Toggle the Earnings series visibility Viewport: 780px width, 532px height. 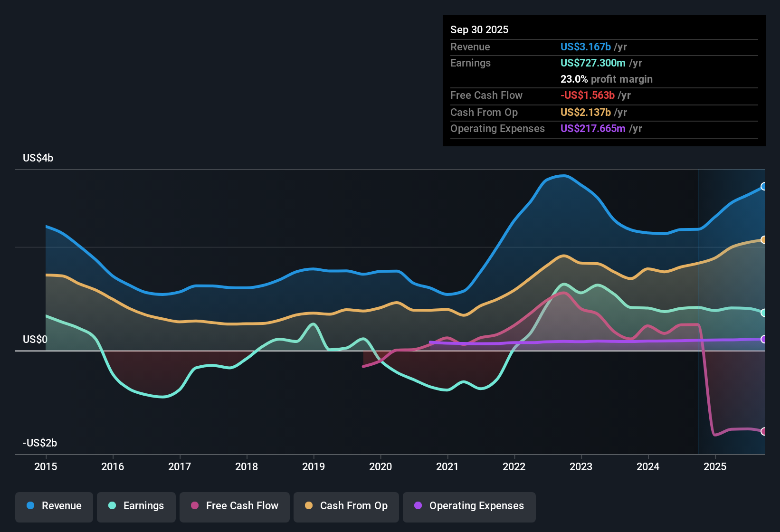(136, 506)
